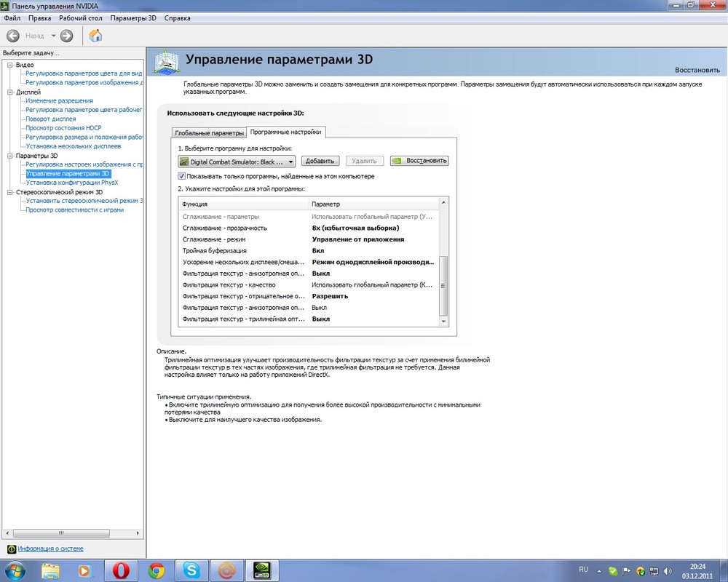Click the Action Center flag tray icon
728x582 pixels.
click(626, 571)
